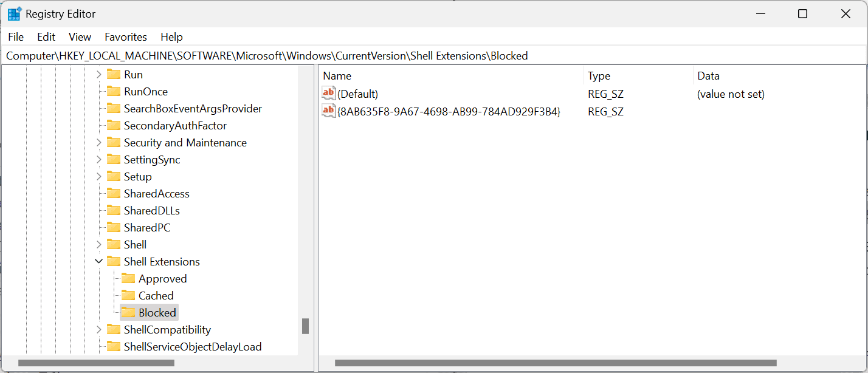
Task: Select the RunOnce key label
Action: point(146,92)
